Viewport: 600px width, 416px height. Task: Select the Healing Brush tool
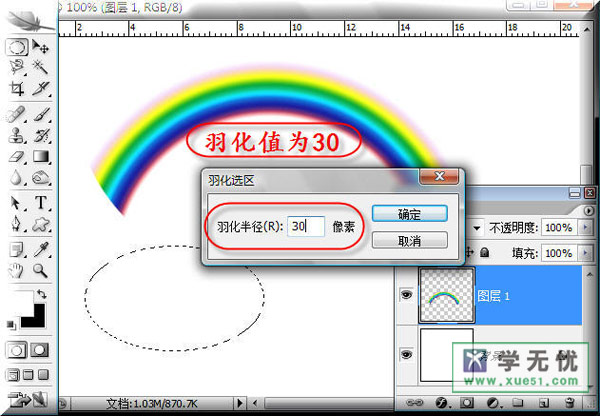(x=16, y=114)
